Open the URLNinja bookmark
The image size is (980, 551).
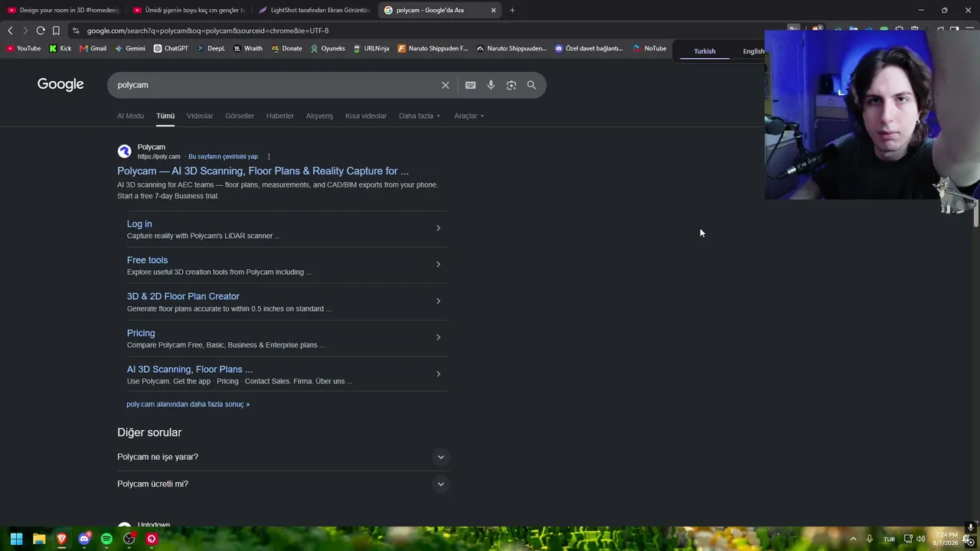point(371,48)
